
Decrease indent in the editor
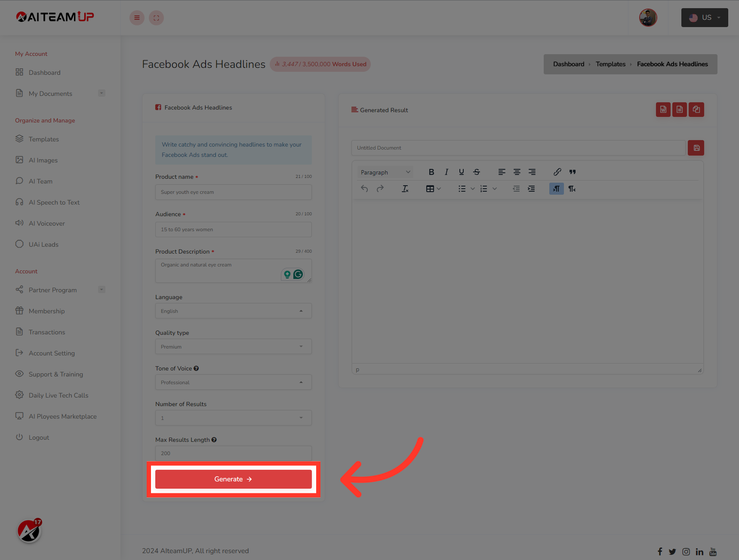[516, 189]
